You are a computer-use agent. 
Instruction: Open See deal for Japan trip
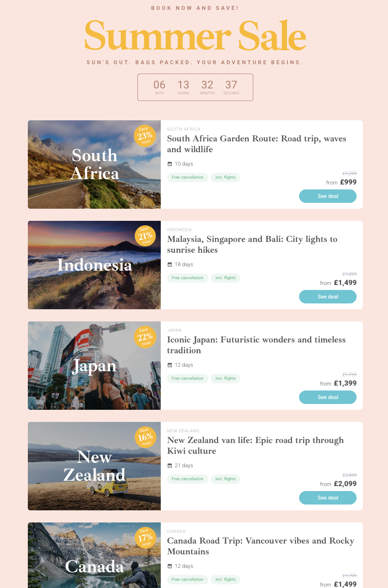328,397
